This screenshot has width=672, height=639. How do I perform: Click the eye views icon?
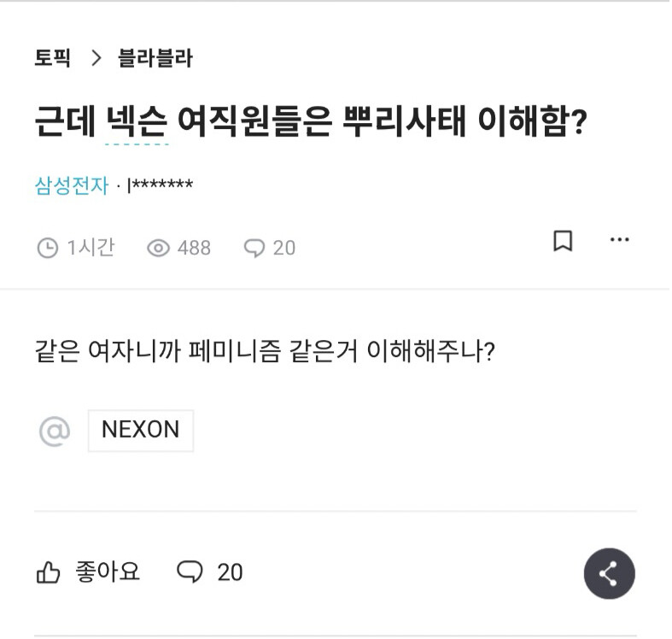pyautogui.click(x=158, y=248)
